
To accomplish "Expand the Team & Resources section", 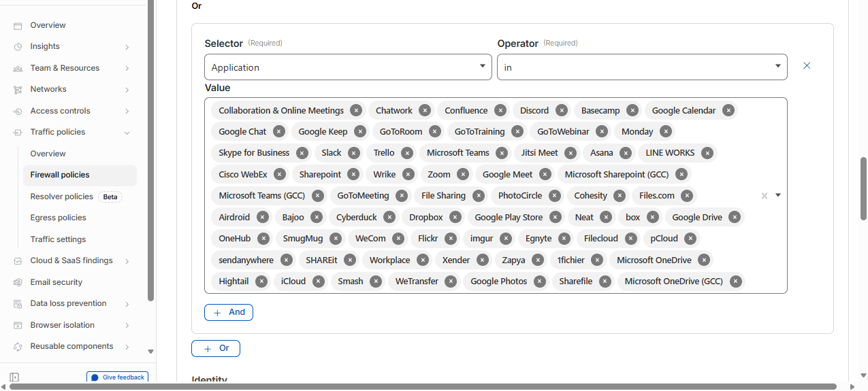I will [127, 68].
